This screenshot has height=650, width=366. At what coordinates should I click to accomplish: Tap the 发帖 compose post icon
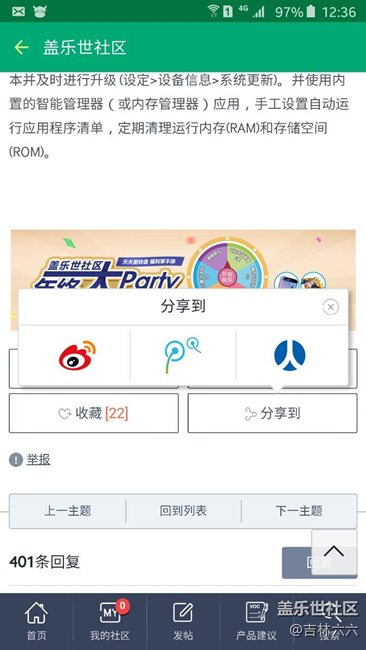[x=183, y=621]
